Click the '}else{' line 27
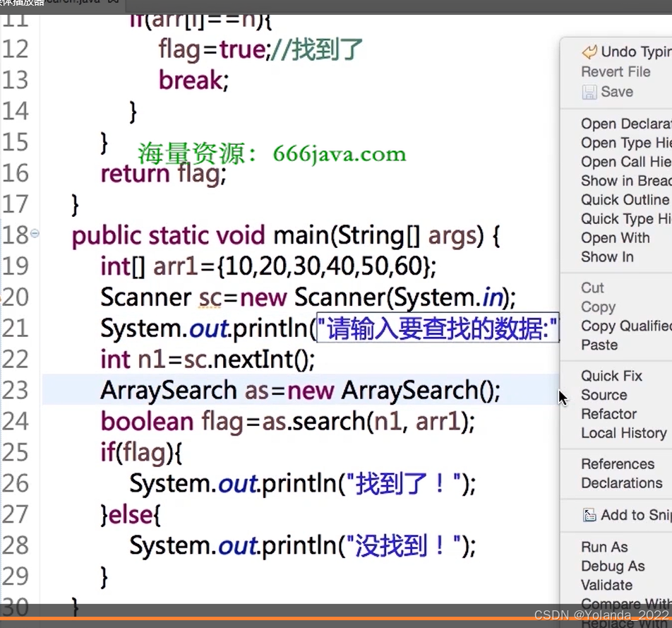 pos(131,514)
